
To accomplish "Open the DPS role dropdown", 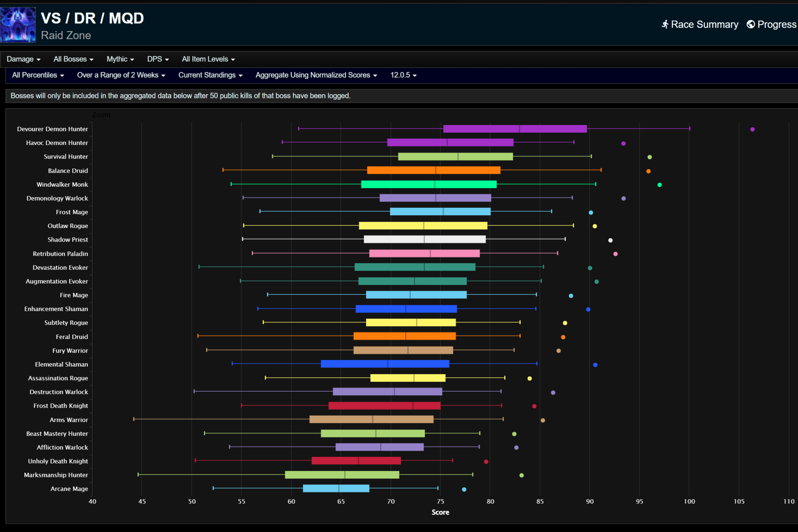I will click(x=157, y=59).
